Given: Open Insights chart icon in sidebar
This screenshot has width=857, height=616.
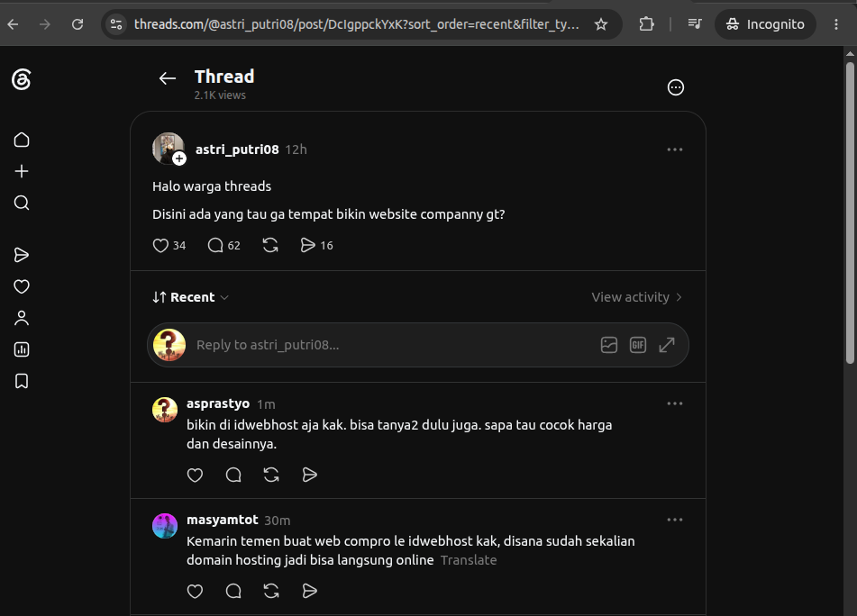Looking at the screenshot, I should tap(22, 349).
